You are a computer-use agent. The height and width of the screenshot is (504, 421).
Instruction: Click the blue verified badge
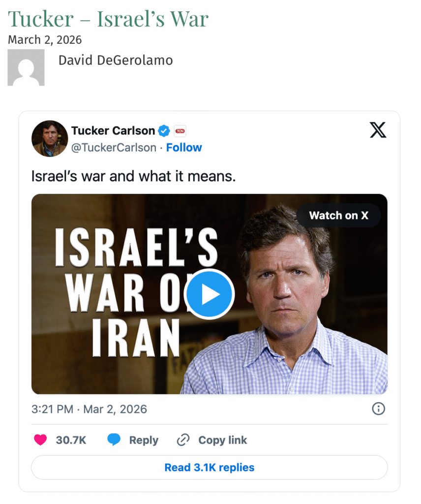[164, 131]
